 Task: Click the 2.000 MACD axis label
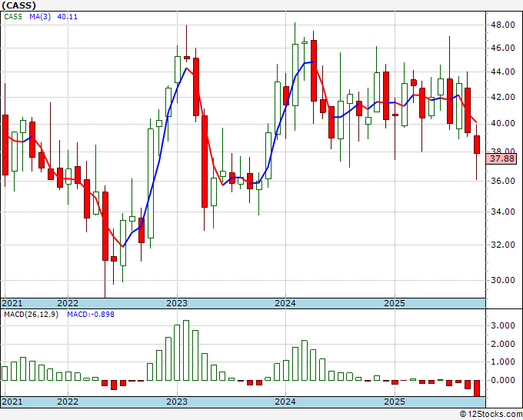tap(502, 345)
